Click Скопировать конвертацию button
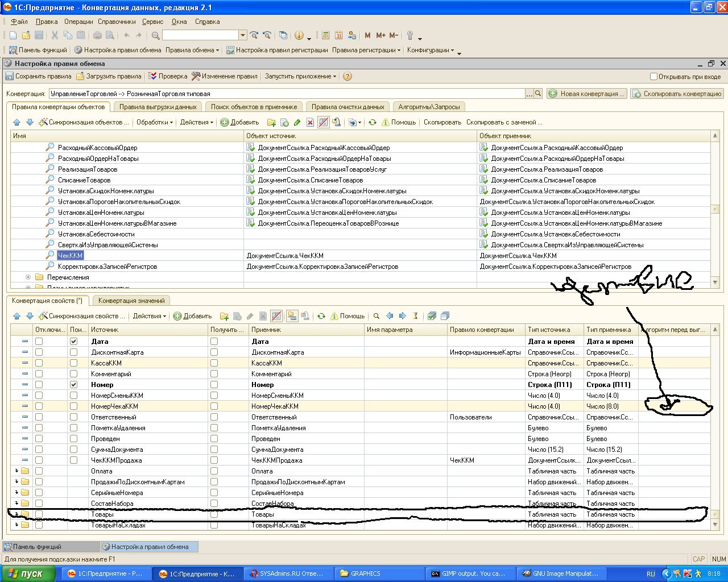Viewport: 728px width, 582px height. tap(677, 94)
